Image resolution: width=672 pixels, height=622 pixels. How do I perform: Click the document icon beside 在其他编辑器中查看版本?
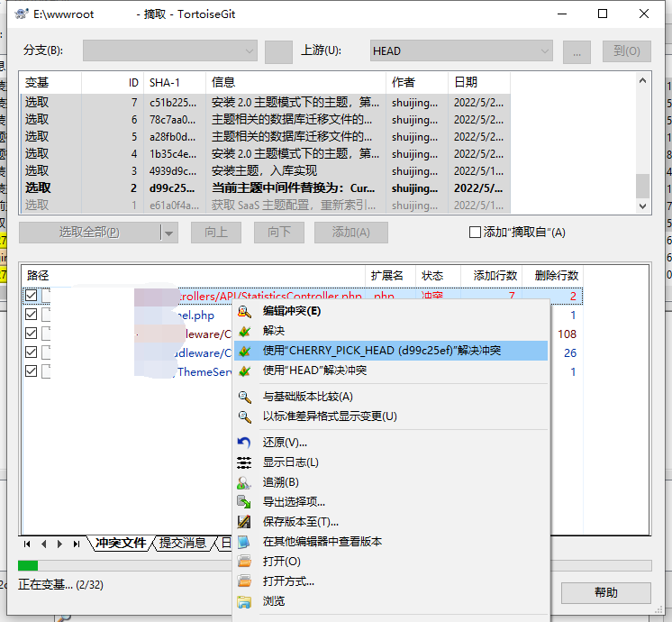pos(244,542)
